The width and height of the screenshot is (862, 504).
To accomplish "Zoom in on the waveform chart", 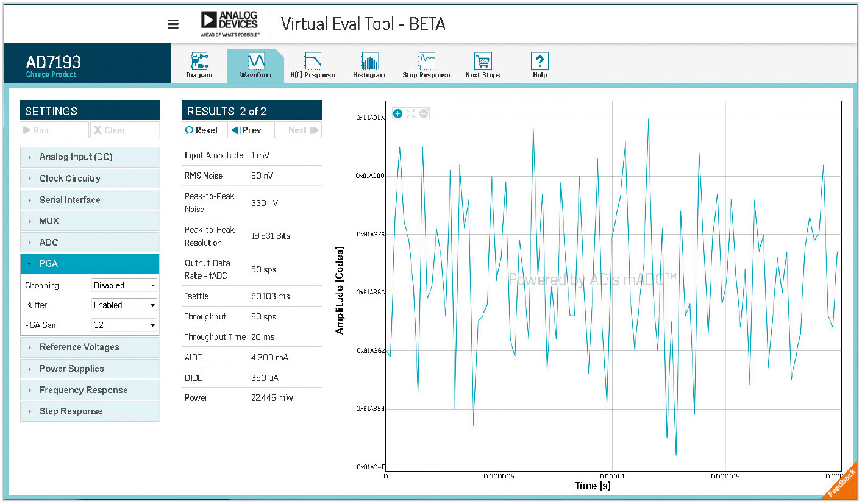I will pyautogui.click(x=397, y=113).
